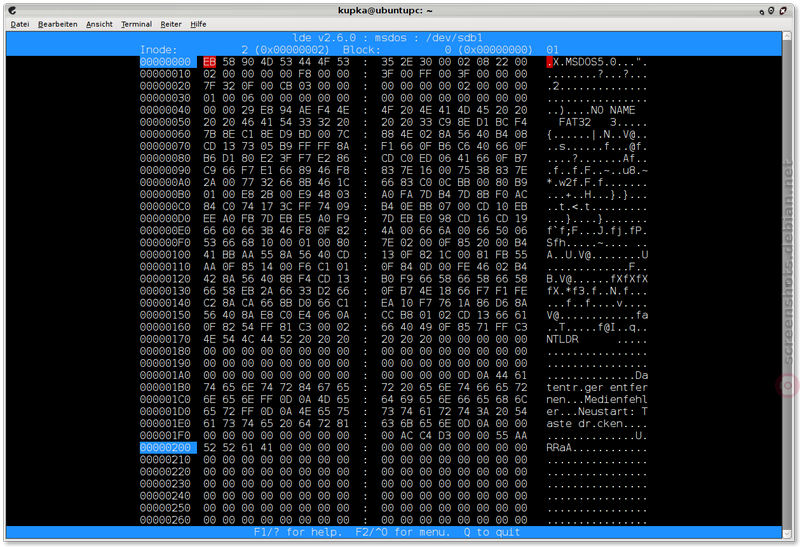Click the block value '0 (0x00000000)'

(488, 50)
